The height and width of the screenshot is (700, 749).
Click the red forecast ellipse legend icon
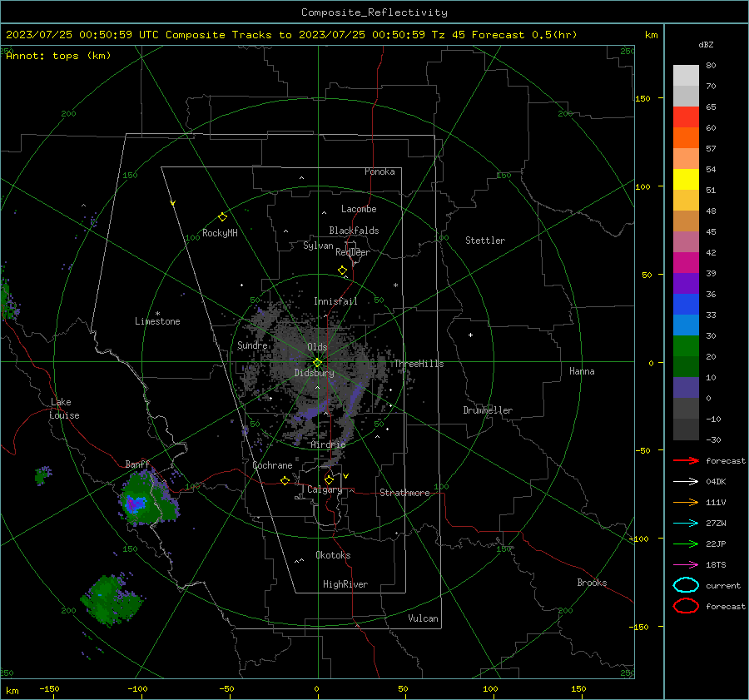[686, 606]
